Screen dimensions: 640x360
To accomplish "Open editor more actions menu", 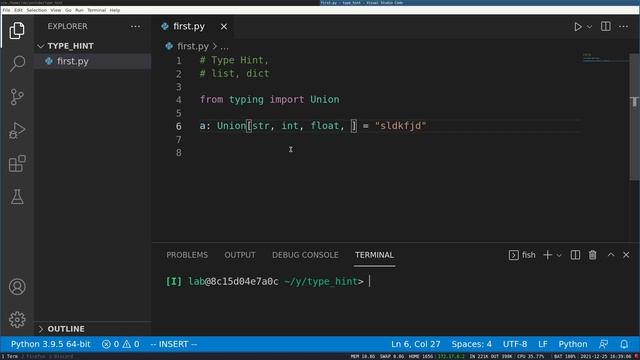I will click(x=623, y=27).
